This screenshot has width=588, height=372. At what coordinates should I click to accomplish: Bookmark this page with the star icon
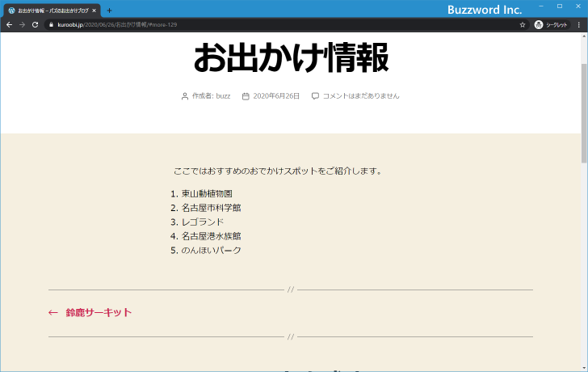click(x=523, y=25)
